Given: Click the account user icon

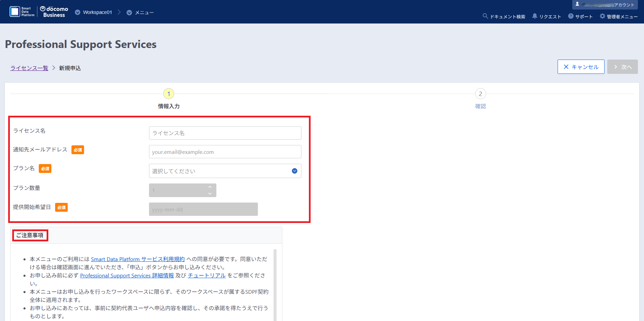Looking at the screenshot, I should tap(577, 4).
